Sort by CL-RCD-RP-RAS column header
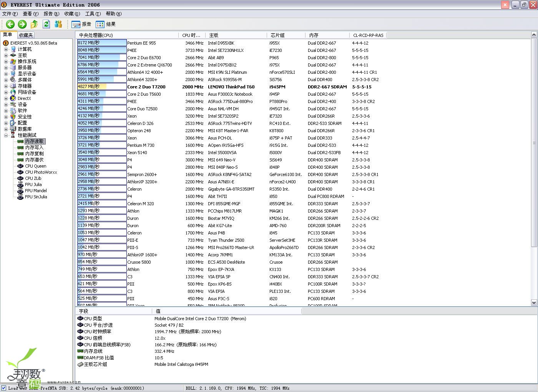Screen dimensions: 538x392 click(368, 35)
